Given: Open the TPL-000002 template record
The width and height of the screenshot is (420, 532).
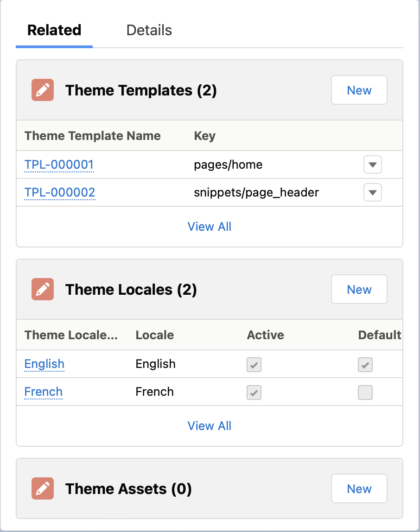Looking at the screenshot, I should pyautogui.click(x=60, y=192).
